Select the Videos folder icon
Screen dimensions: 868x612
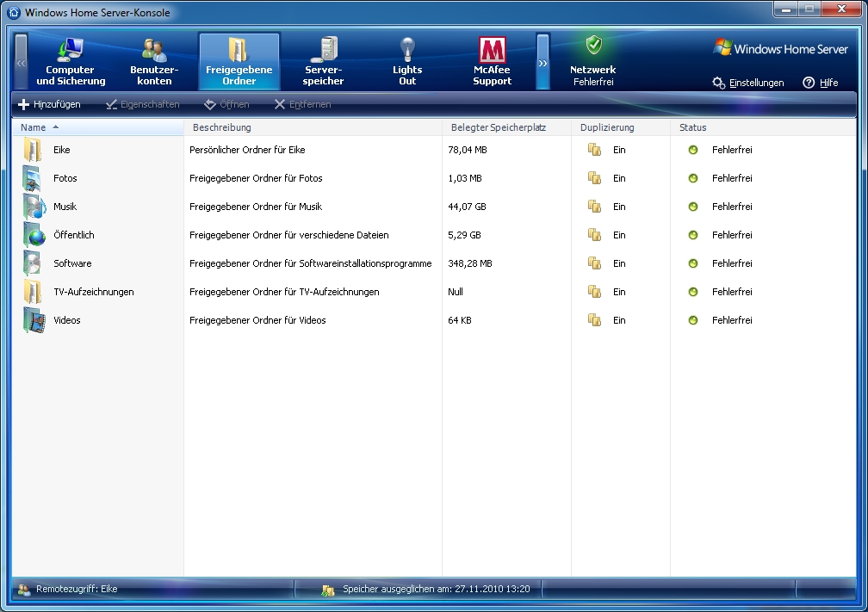[34, 320]
